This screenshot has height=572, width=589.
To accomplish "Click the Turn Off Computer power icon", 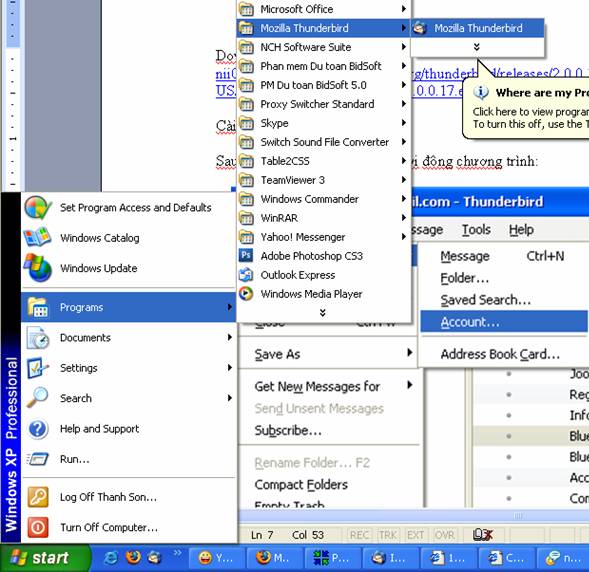I will pos(38,527).
